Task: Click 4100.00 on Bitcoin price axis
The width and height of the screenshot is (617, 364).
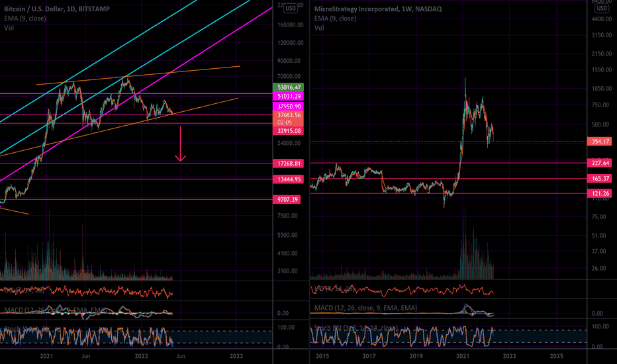Action: pyautogui.click(x=287, y=253)
